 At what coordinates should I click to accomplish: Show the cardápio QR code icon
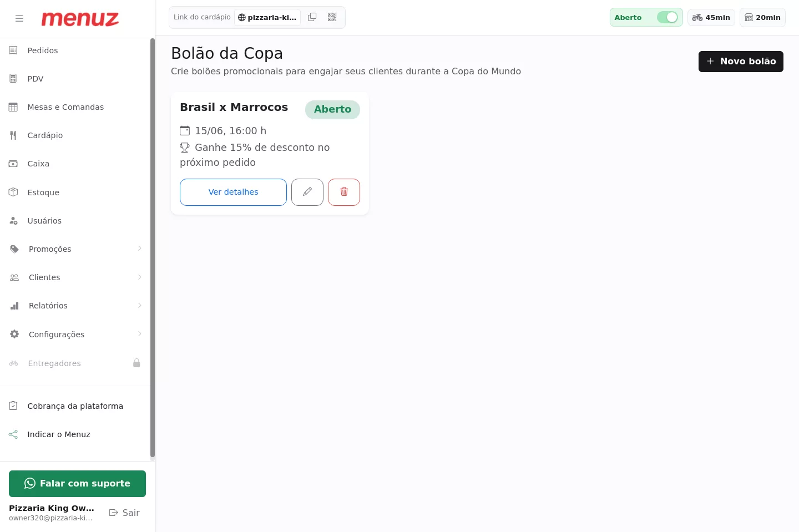(332, 17)
